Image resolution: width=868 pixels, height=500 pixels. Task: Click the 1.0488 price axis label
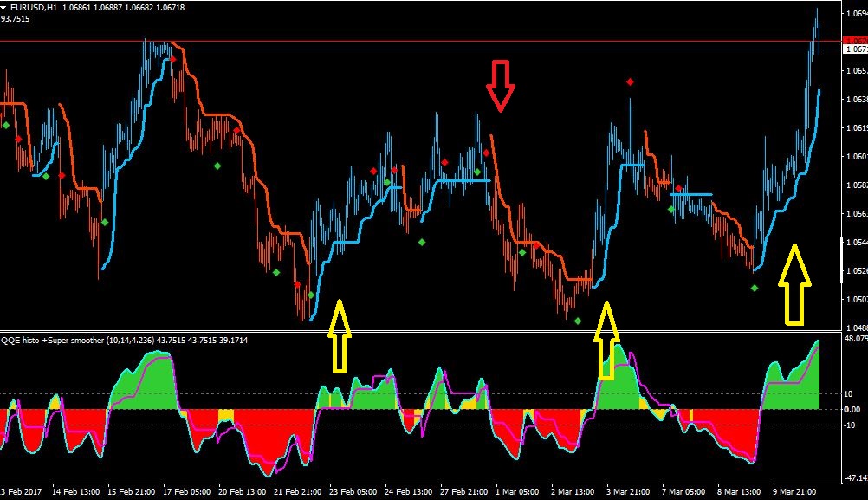[857, 328]
